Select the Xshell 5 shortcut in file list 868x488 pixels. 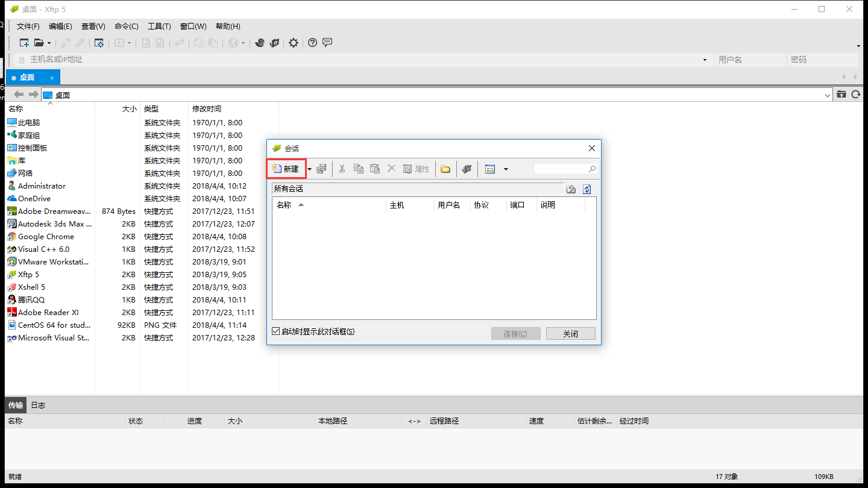click(x=31, y=287)
